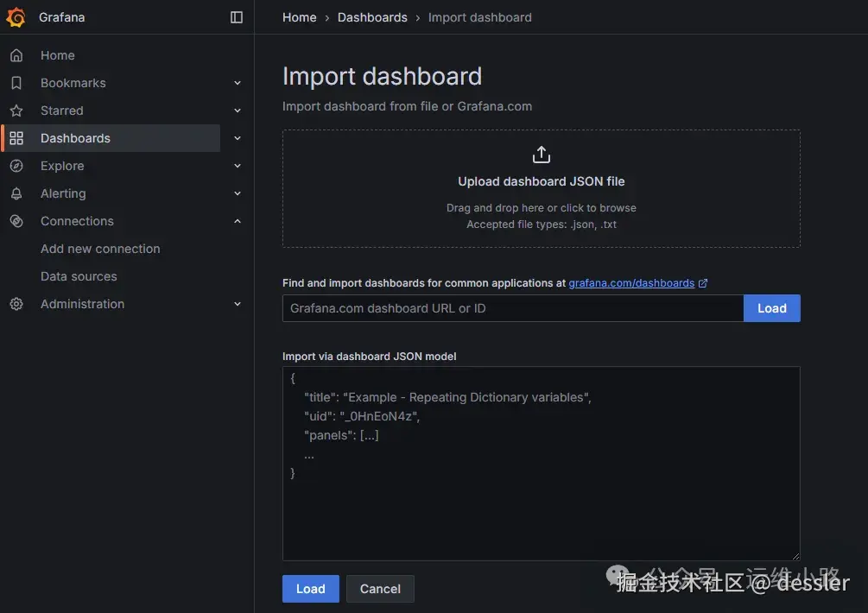Click the Administration gear icon
Image resolution: width=868 pixels, height=613 pixels.
point(16,304)
